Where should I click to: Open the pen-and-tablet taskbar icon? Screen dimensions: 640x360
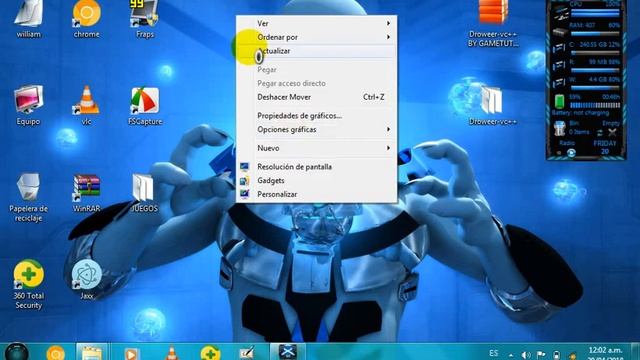tap(247, 353)
